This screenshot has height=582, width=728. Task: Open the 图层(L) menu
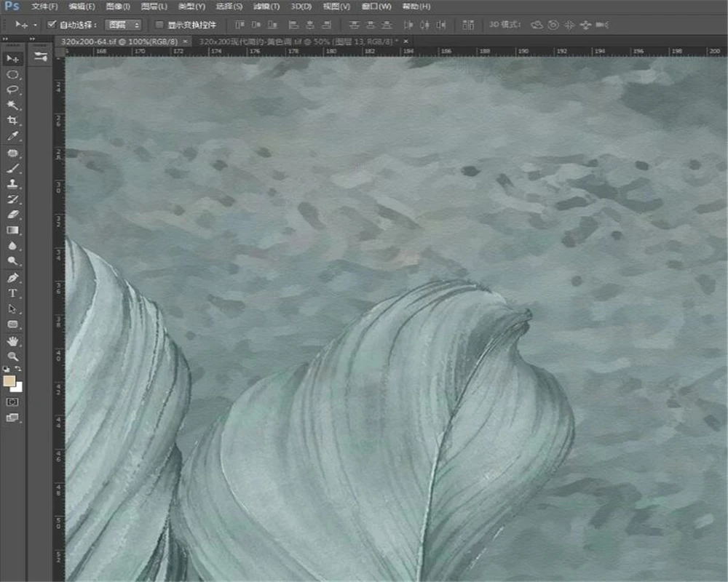coord(154,7)
